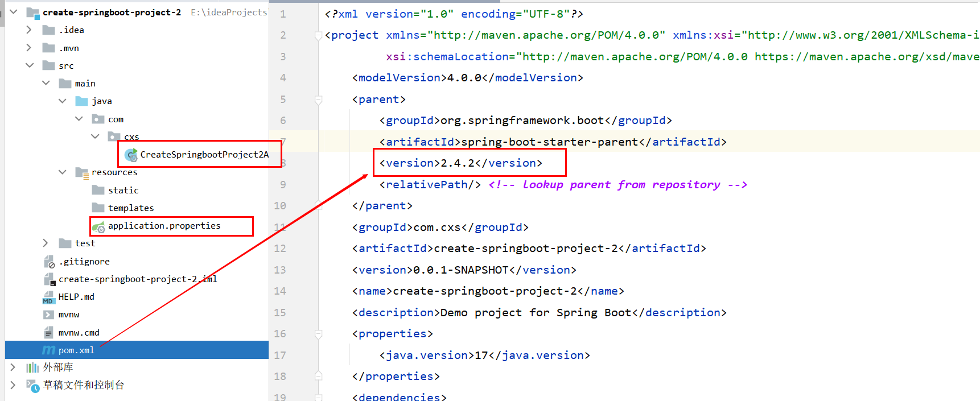The image size is (980, 401).
Task: Click the java.version 17 value
Action: click(x=481, y=355)
